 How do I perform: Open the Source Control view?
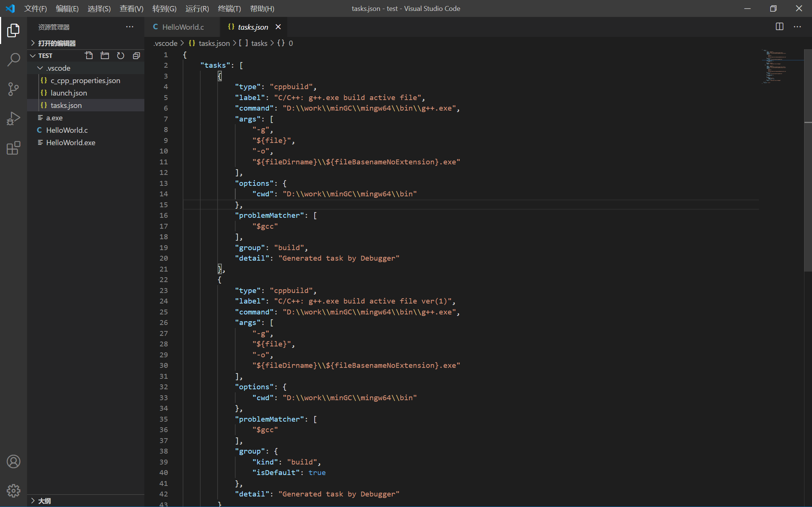coord(14,89)
